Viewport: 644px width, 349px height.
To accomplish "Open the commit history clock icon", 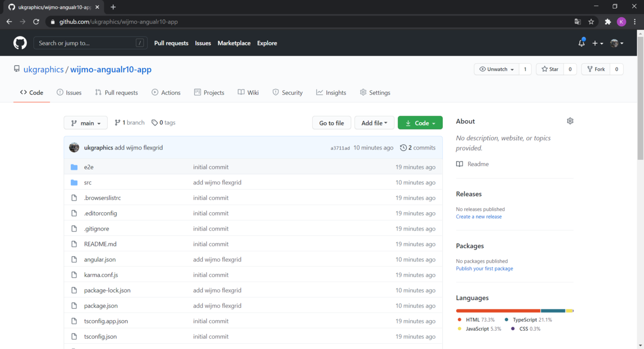I will point(404,147).
